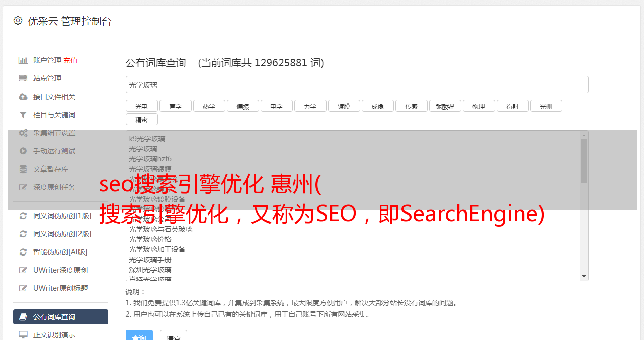Click the 物理 tag button
Viewport: 644px width, 340px height.
click(x=479, y=106)
